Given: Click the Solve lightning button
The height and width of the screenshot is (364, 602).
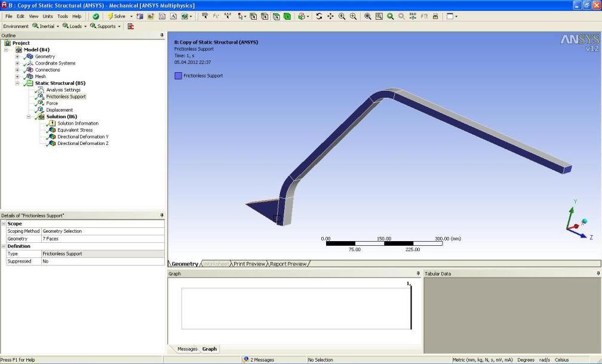Looking at the screenshot, I should [x=116, y=16].
